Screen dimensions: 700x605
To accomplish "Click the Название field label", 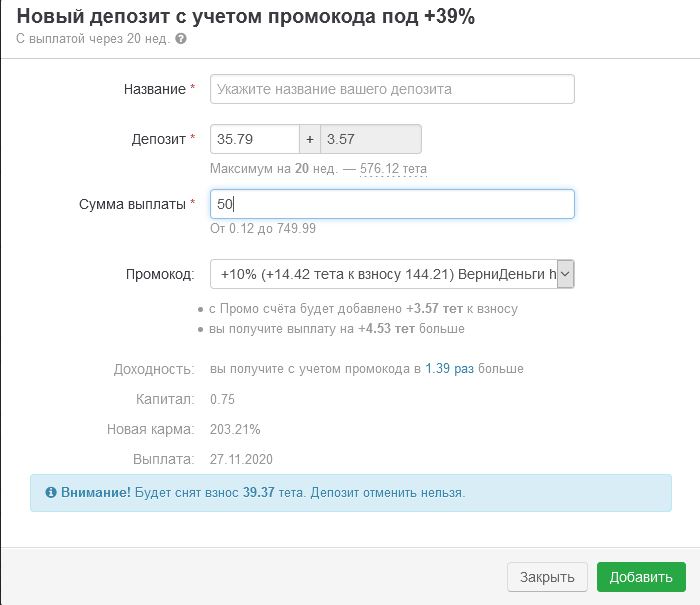I will (x=155, y=89).
